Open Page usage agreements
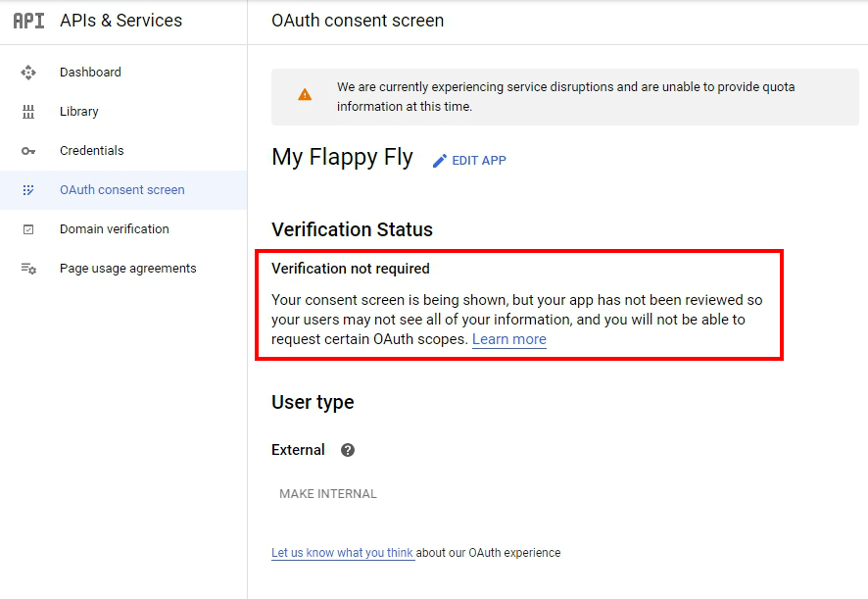This screenshot has width=868, height=599. (128, 269)
